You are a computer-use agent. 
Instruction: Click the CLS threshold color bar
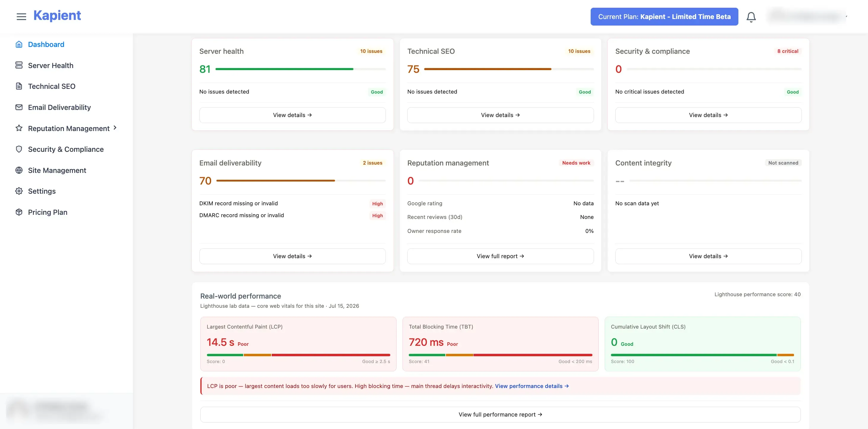pyautogui.click(x=702, y=355)
